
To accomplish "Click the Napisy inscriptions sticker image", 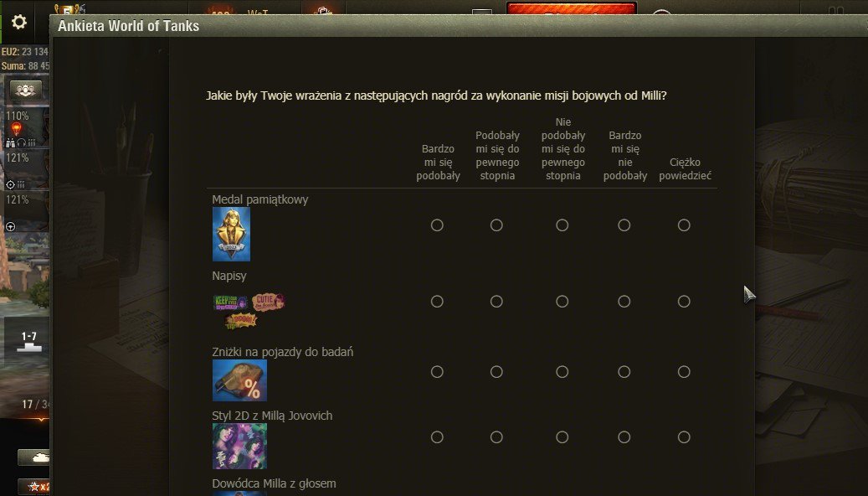I will 249,311.
